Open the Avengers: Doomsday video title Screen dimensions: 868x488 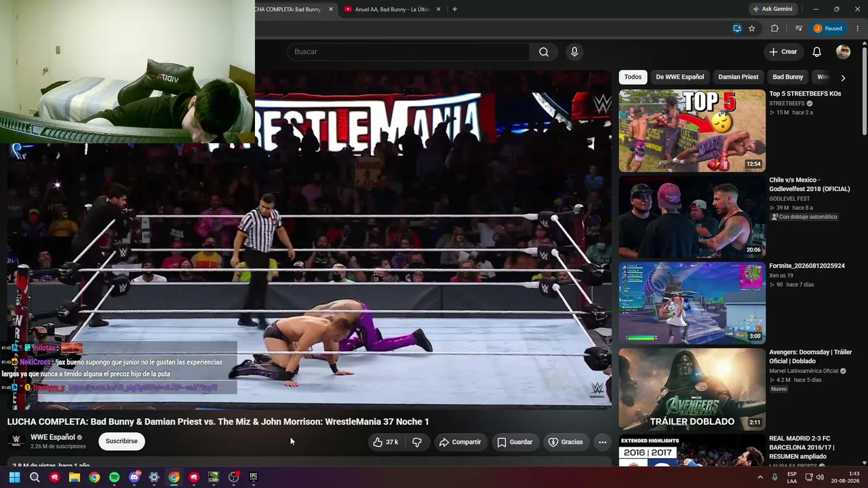(x=810, y=357)
